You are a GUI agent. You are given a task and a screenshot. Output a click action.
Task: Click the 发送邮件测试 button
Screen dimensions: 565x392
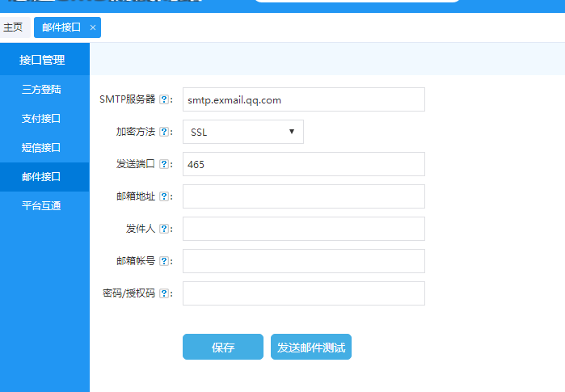pyautogui.click(x=311, y=348)
